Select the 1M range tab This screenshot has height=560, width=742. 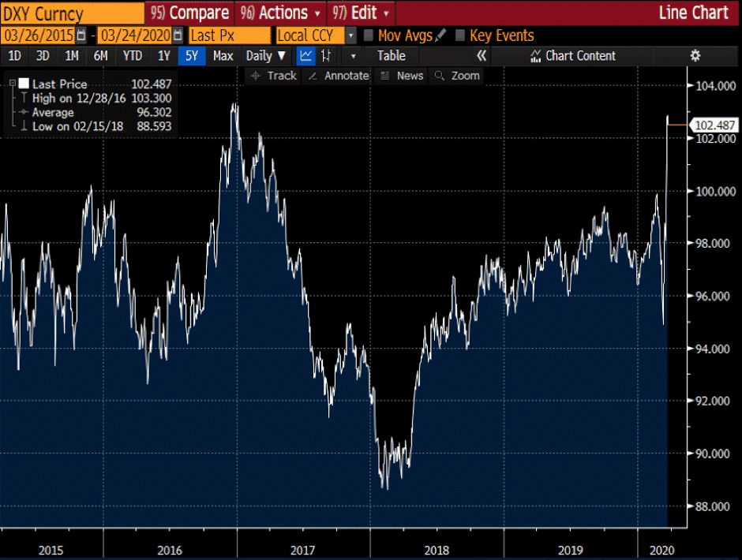(72, 56)
